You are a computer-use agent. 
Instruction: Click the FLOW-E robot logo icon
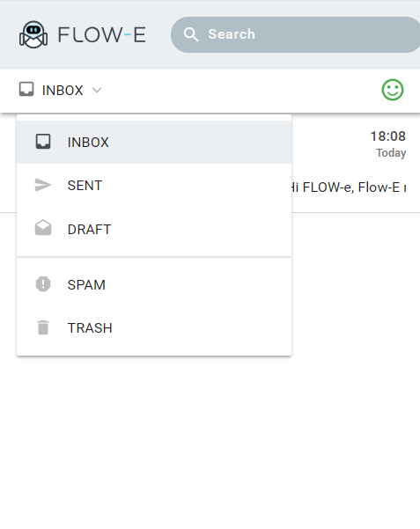click(33, 34)
